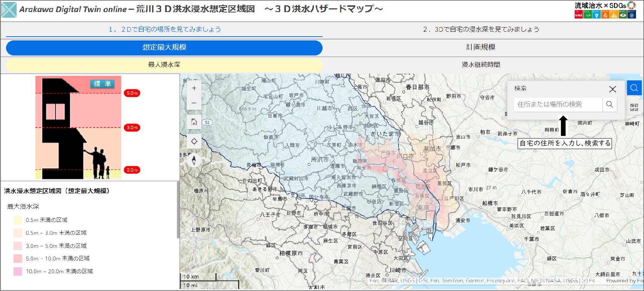The width and height of the screenshot is (644, 291).
Task: Click the route 53 highway shield
Action: pyautogui.click(x=207, y=122)
